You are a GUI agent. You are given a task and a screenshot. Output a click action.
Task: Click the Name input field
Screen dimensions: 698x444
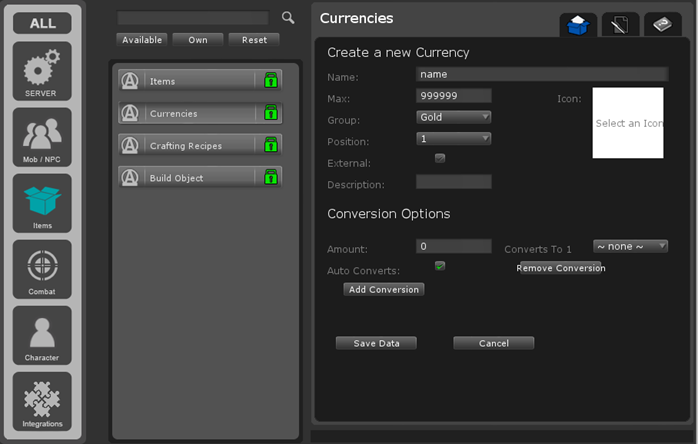pos(541,74)
